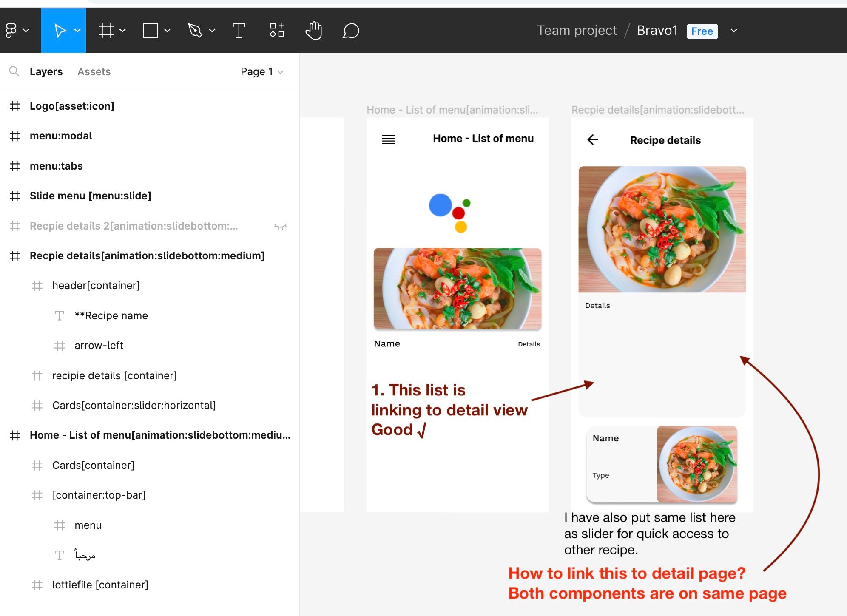Select the Pen tool
This screenshot has width=847, height=616.
[x=195, y=31]
